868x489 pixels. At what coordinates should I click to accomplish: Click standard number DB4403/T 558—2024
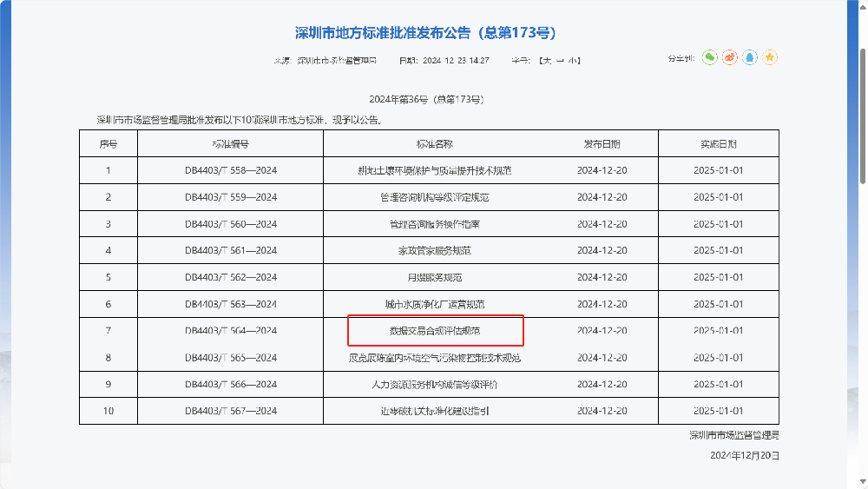point(230,170)
